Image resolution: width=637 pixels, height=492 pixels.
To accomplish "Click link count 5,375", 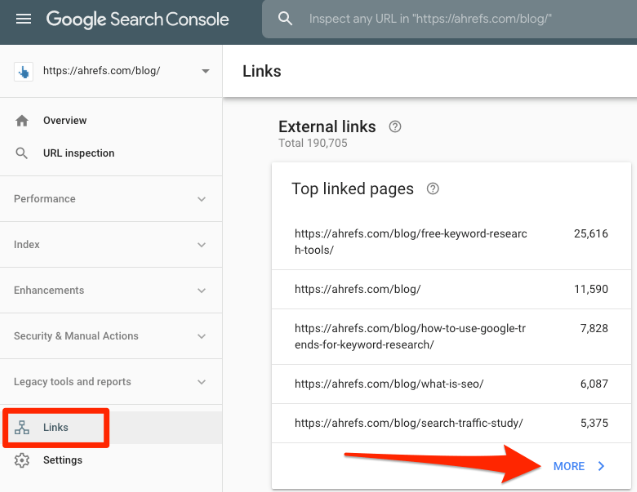I will click(x=594, y=423).
